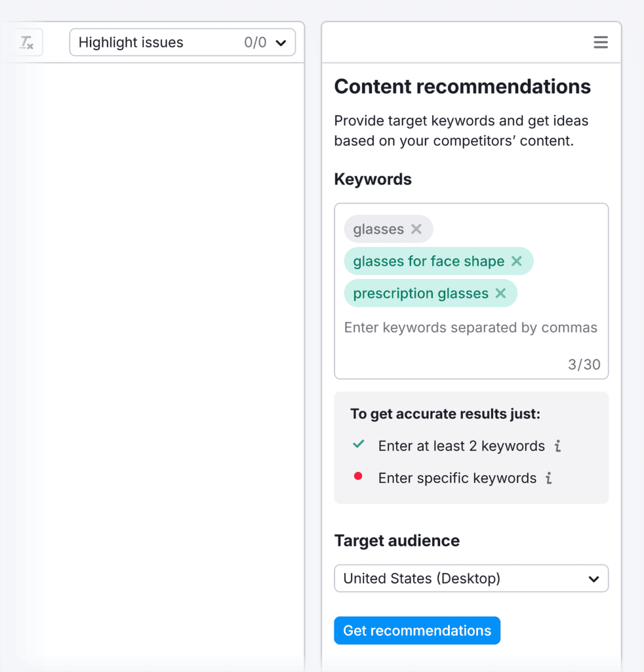
Task: Click the 3/30 keyword counter
Action: [584, 365]
